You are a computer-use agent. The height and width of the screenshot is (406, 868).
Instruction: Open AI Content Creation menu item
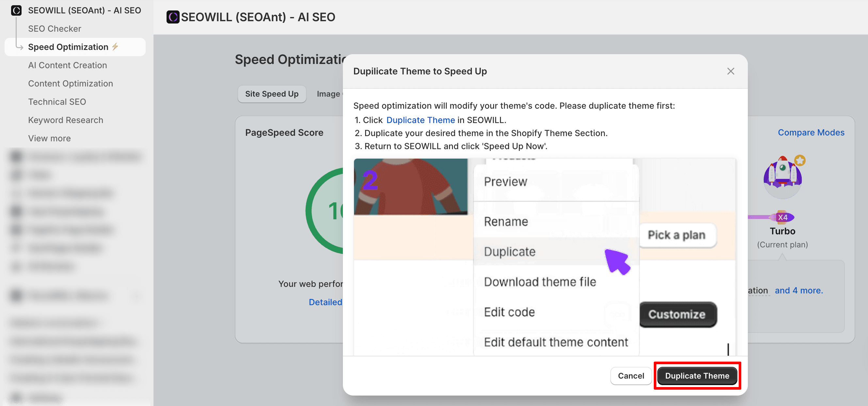coord(67,65)
